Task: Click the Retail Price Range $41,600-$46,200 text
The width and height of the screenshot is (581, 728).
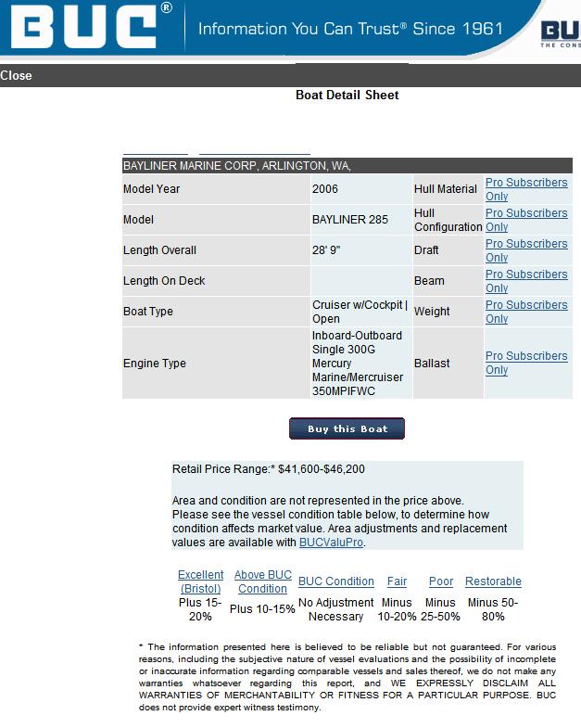Action: (x=268, y=469)
